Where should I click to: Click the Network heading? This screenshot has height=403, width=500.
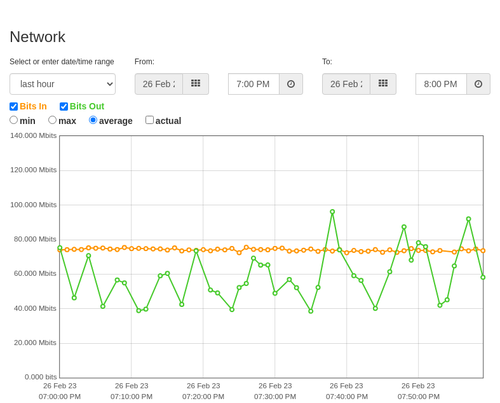[37, 37]
